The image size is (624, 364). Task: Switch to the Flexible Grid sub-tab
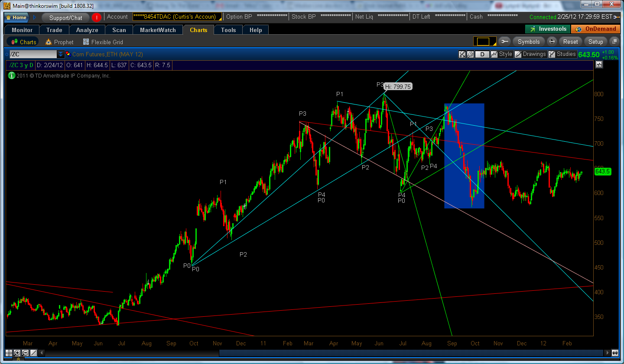[x=103, y=42]
